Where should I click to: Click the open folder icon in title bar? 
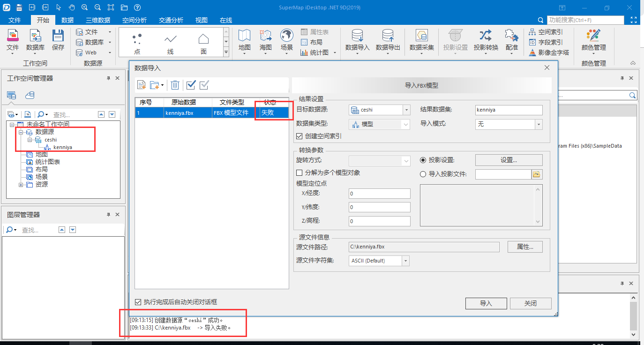point(124,7)
